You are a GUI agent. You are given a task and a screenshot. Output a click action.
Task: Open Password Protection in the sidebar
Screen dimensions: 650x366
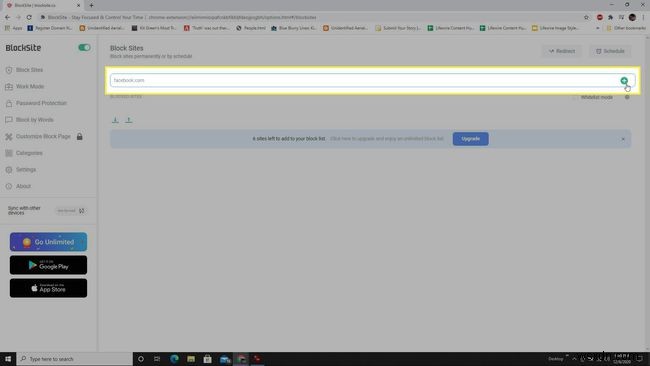coord(36,103)
